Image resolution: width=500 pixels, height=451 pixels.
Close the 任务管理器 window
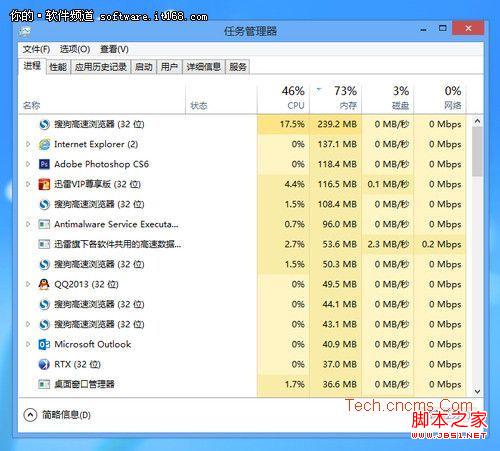pos(468,29)
